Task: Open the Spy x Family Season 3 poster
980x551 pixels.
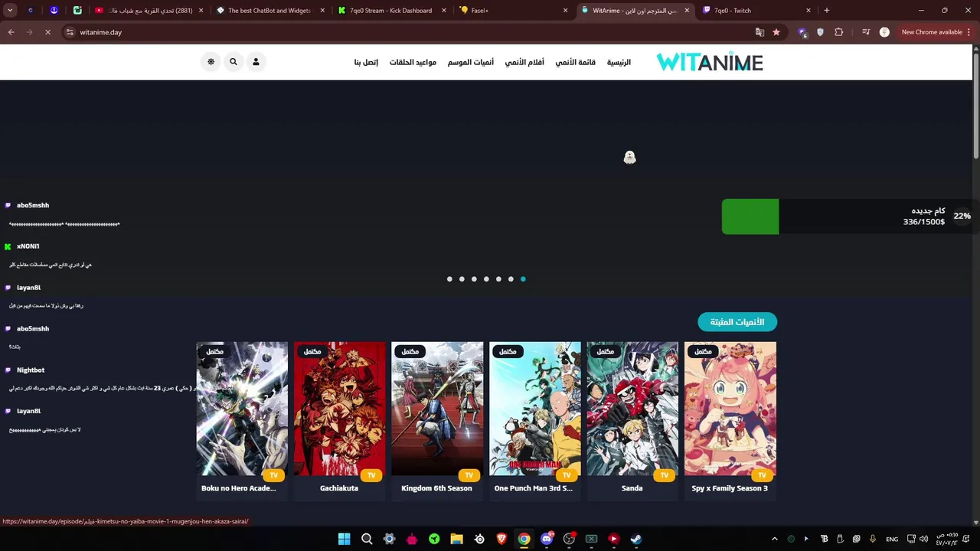Action: tap(730, 409)
